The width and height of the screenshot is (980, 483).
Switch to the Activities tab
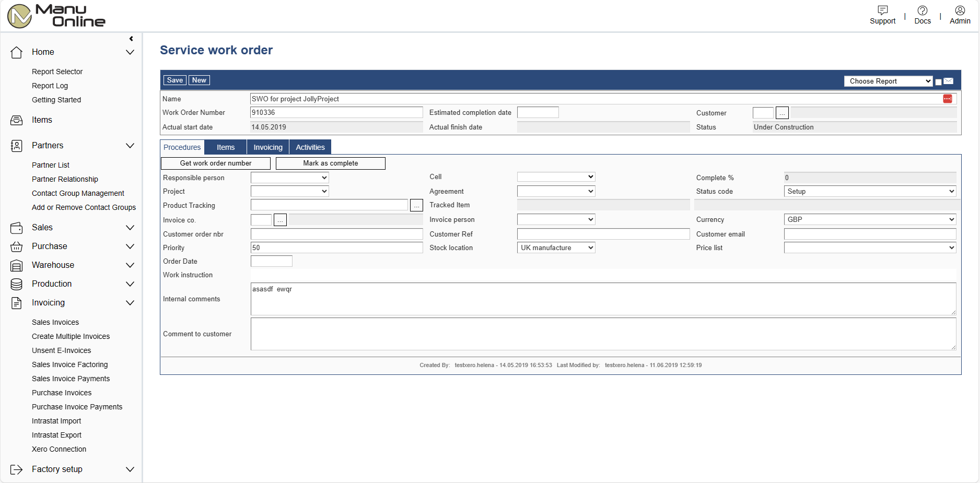(310, 147)
